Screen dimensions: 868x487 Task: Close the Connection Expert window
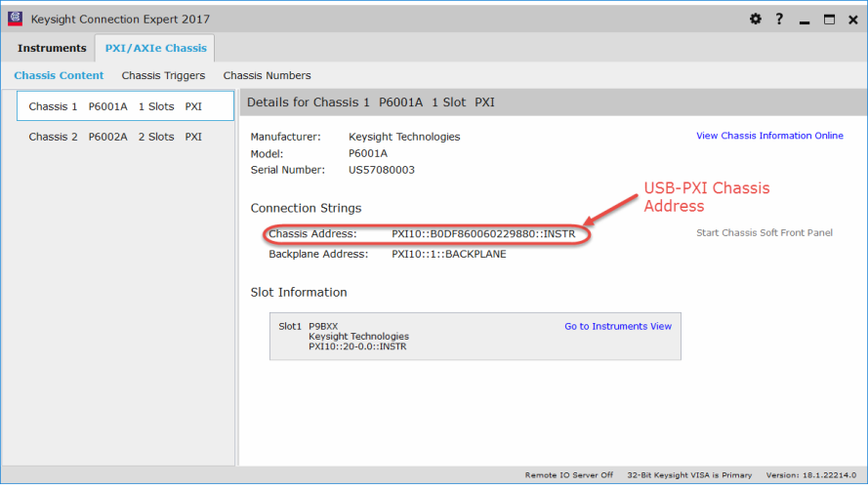coord(853,20)
